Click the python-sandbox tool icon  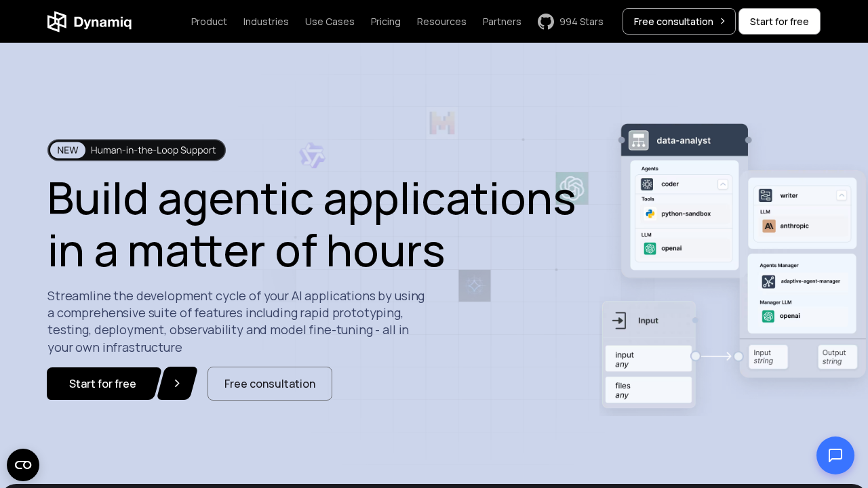(x=650, y=213)
